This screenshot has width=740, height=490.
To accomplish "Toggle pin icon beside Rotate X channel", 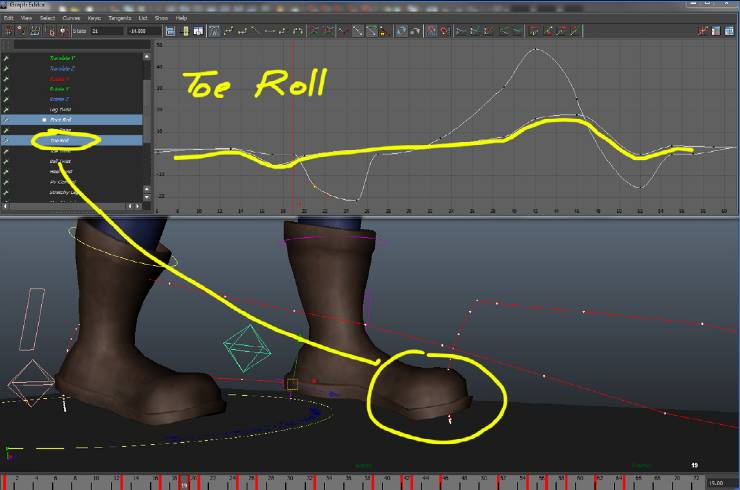I will pyautogui.click(x=6, y=78).
